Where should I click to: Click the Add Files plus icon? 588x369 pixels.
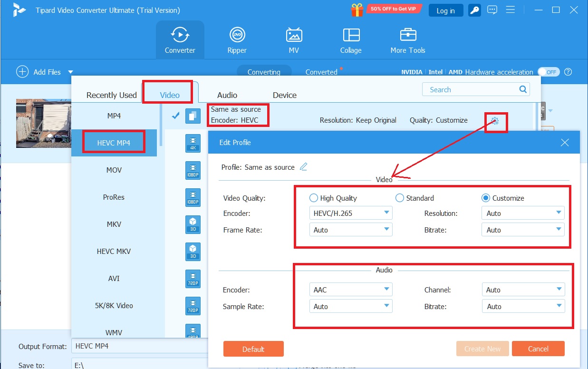[x=22, y=72]
